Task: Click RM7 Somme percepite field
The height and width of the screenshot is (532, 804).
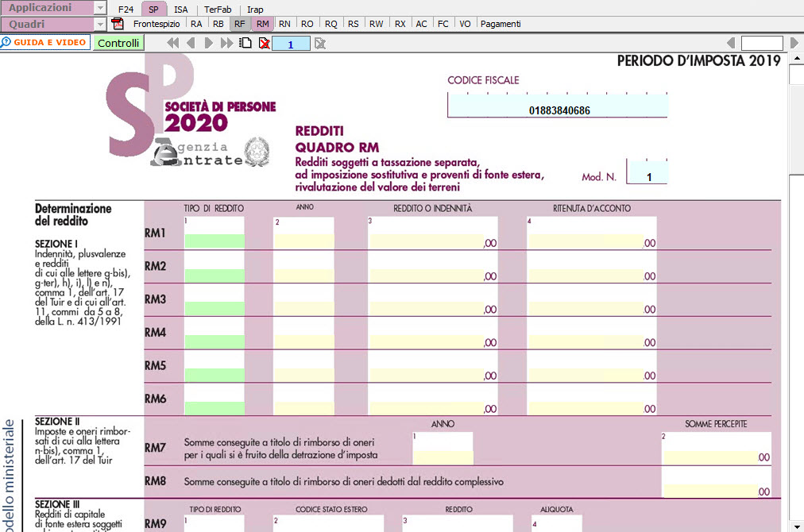Action: [711, 457]
